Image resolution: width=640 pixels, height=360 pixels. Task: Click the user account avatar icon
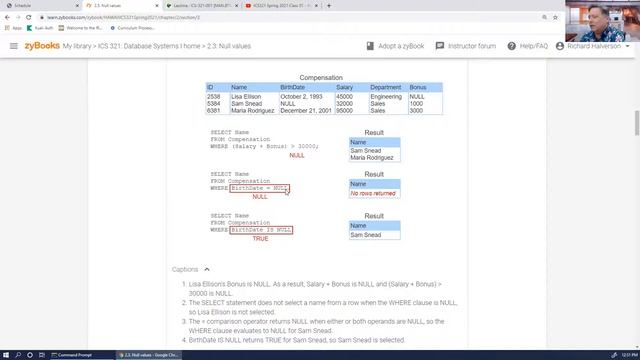560,46
